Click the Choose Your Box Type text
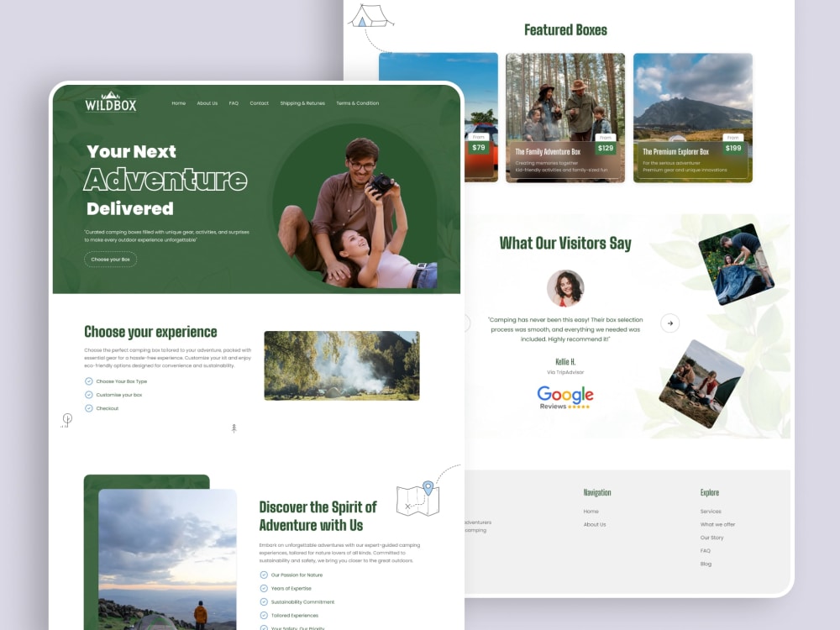Image resolution: width=840 pixels, height=630 pixels. click(122, 381)
